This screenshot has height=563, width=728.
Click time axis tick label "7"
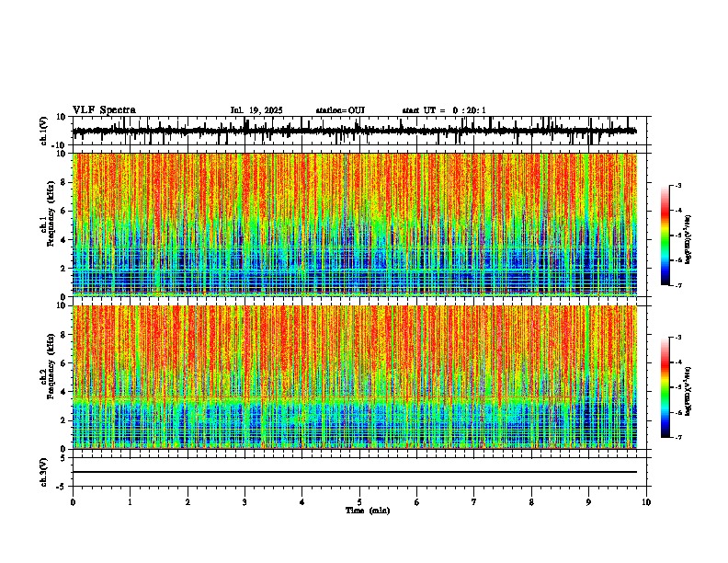coord(474,502)
